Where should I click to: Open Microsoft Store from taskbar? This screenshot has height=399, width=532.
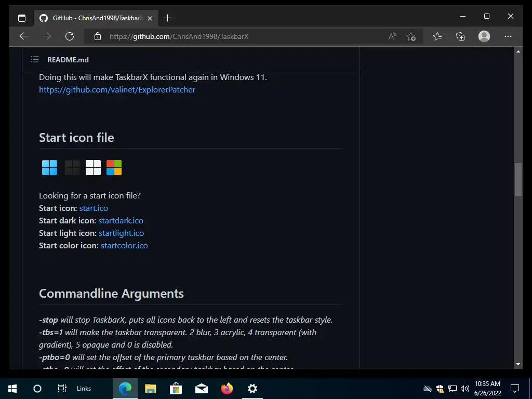click(176, 389)
